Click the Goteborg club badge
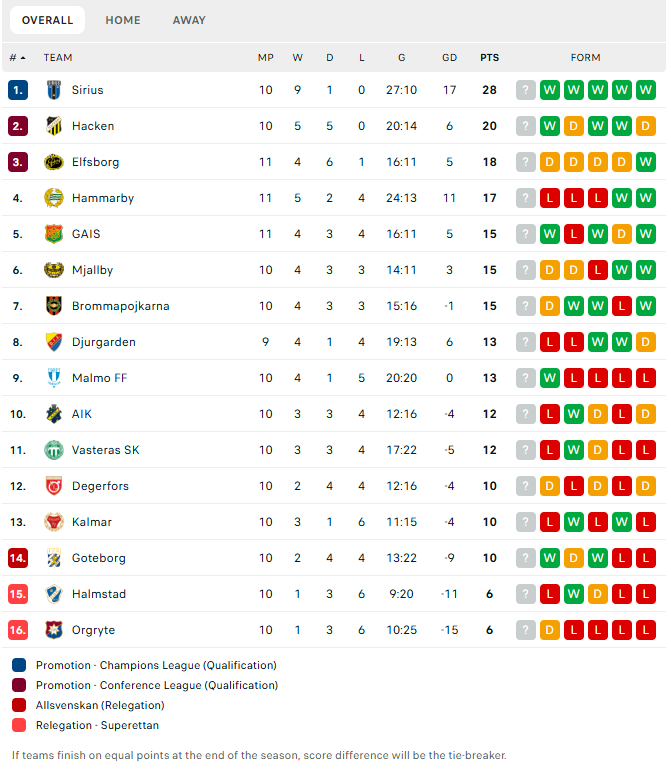The width and height of the screenshot is (671, 772). click(54, 558)
